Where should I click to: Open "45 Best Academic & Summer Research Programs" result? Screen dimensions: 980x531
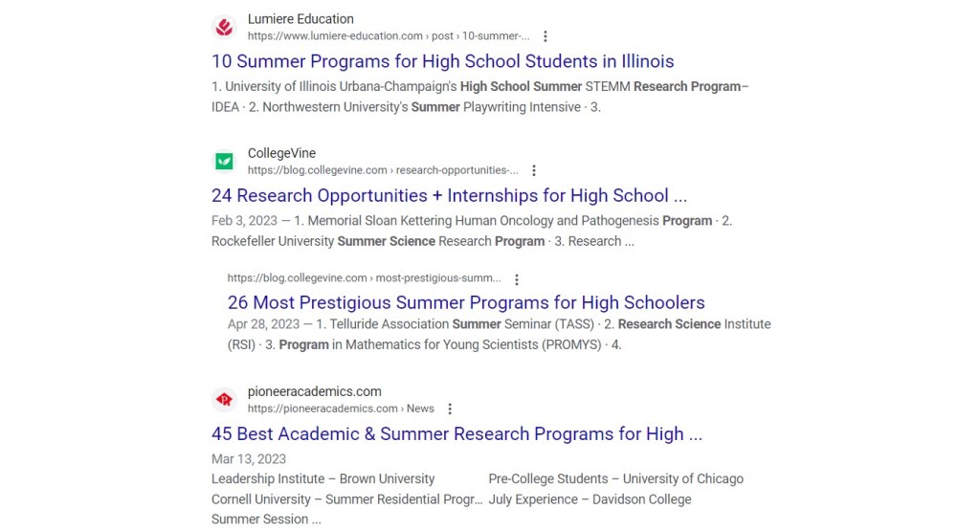pyautogui.click(x=457, y=433)
